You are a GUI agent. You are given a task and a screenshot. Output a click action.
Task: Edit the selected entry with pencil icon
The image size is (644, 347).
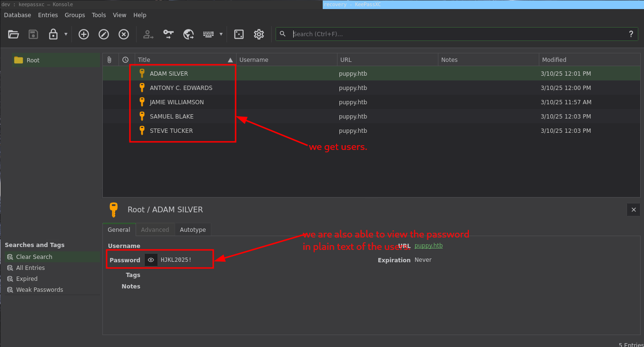(104, 34)
